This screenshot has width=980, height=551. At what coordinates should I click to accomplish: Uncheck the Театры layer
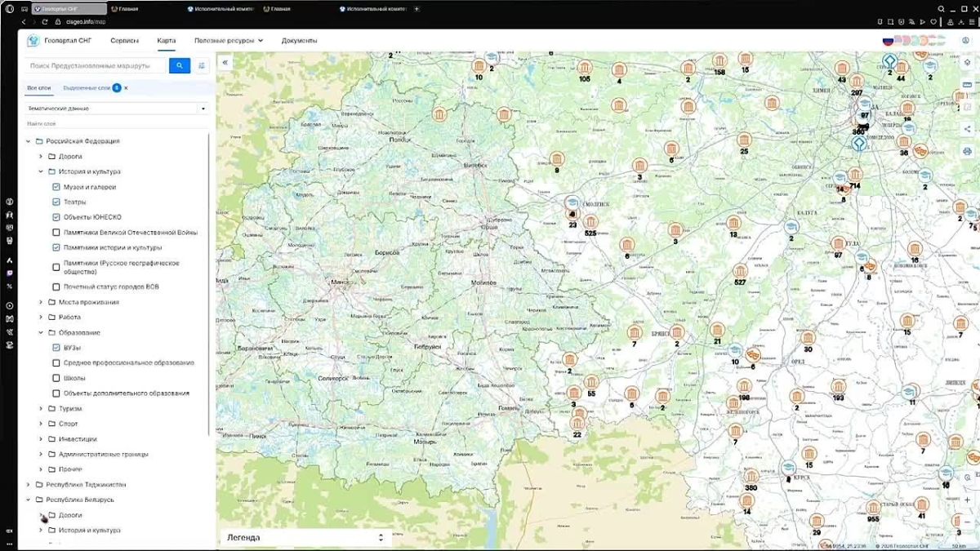coord(56,202)
